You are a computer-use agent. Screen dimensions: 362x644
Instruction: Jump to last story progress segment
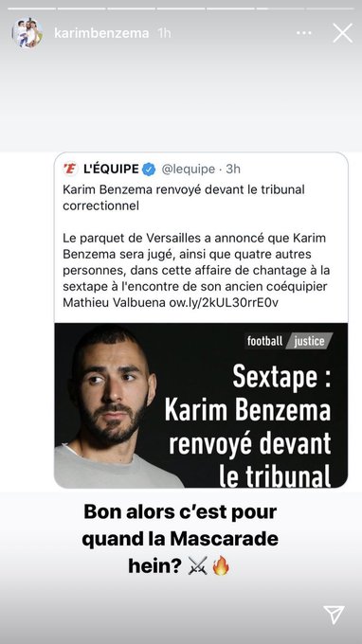330,9
